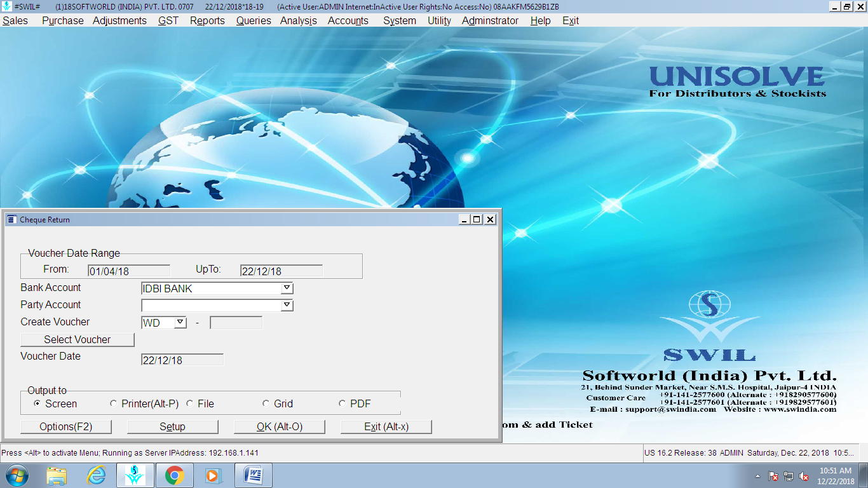Open the System menu

click(400, 20)
